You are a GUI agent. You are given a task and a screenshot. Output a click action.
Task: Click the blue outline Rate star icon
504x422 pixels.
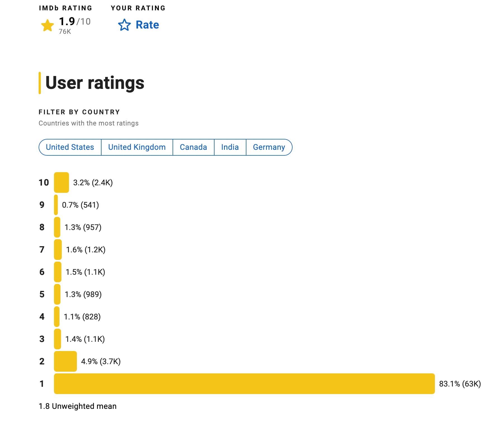click(x=124, y=25)
